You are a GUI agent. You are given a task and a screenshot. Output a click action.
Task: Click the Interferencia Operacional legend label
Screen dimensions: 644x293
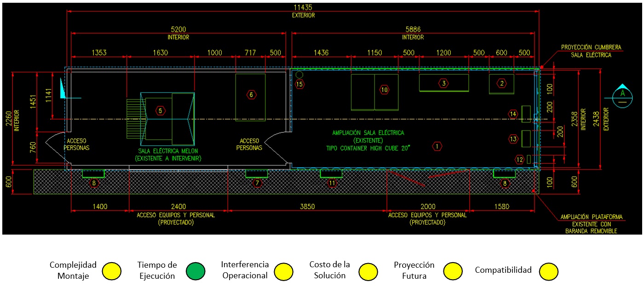[x=245, y=270]
